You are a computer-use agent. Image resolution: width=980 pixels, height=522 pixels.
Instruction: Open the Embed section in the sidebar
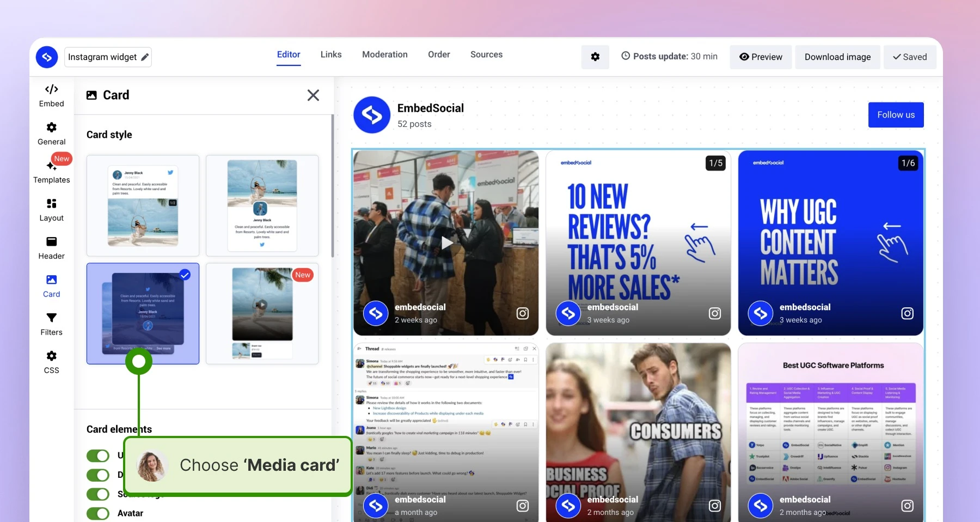click(x=52, y=95)
